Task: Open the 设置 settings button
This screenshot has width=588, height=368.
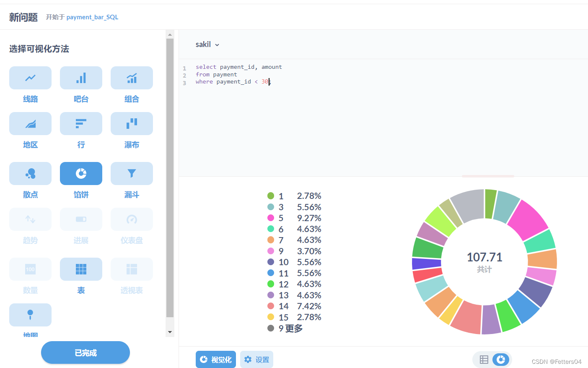Action: (256, 360)
